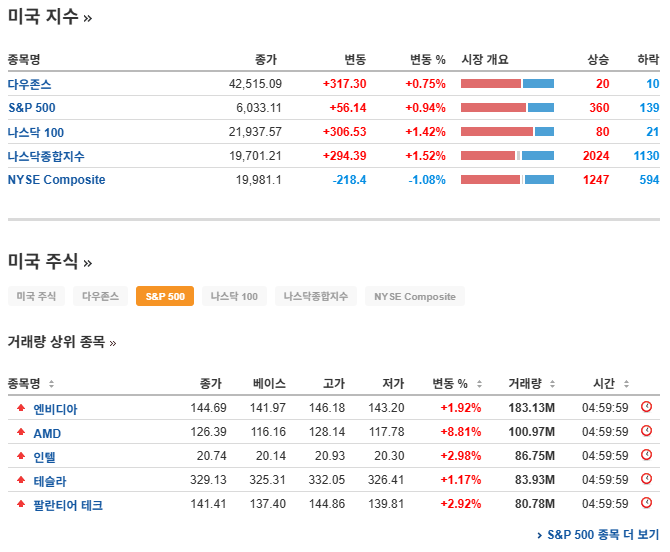Select the 다우존스 filter tab
Viewport: 670px width, 552px height.
[x=100, y=296]
